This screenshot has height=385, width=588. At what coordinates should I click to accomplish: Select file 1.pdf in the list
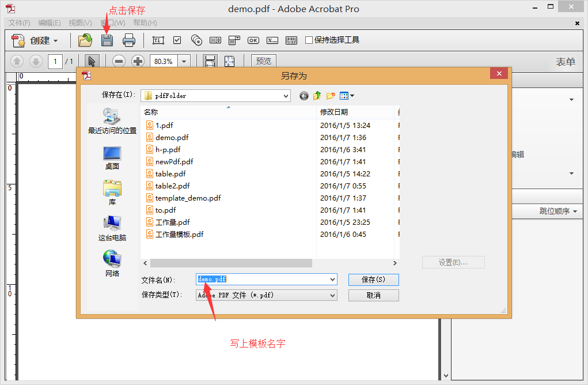point(160,125)
